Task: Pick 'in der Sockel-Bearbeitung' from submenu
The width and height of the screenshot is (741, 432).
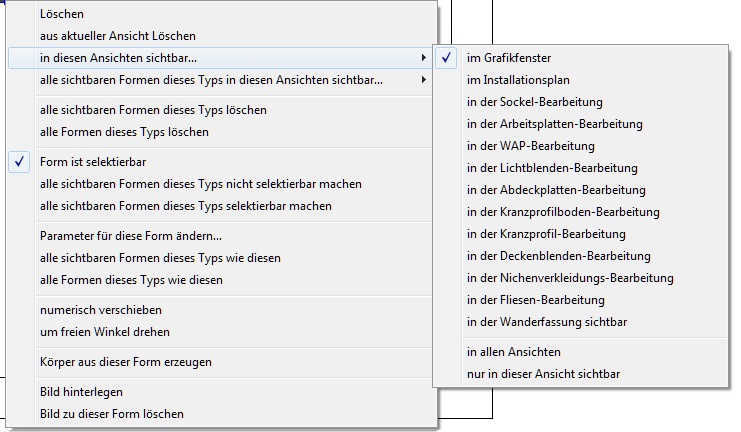Action: click(x=534, y=102)
